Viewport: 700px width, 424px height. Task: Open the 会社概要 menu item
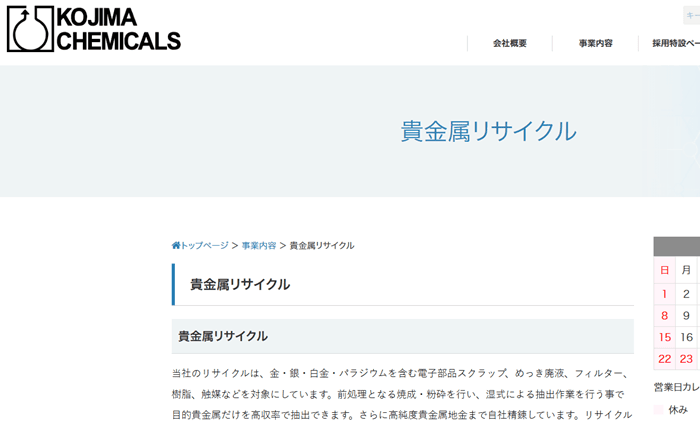pyautogui.click(x=509, y=43)
